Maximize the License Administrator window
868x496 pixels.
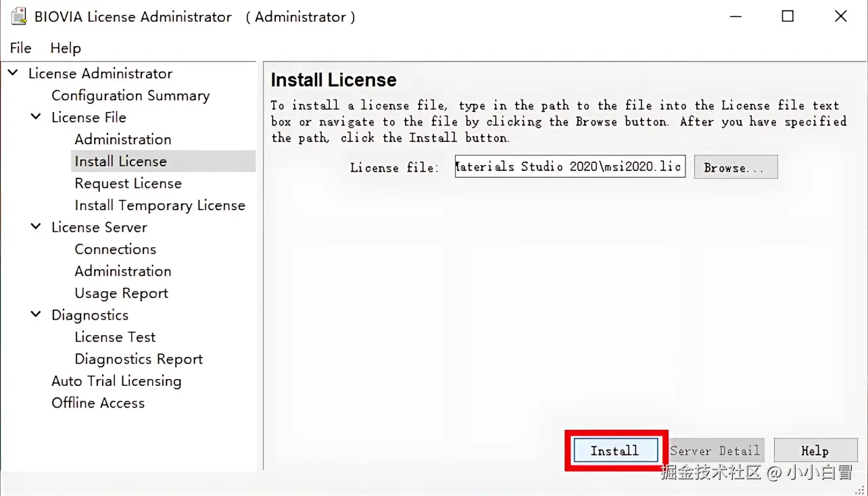[788, 16]
